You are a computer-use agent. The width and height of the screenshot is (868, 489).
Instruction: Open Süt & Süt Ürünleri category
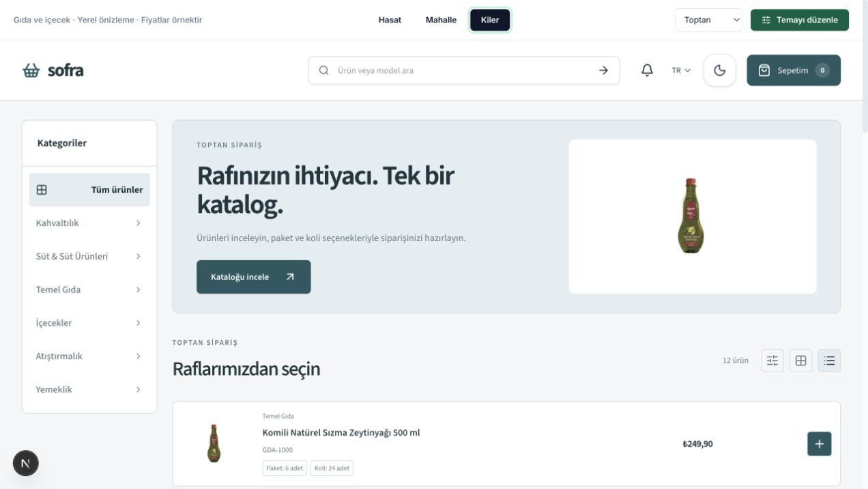89,257
